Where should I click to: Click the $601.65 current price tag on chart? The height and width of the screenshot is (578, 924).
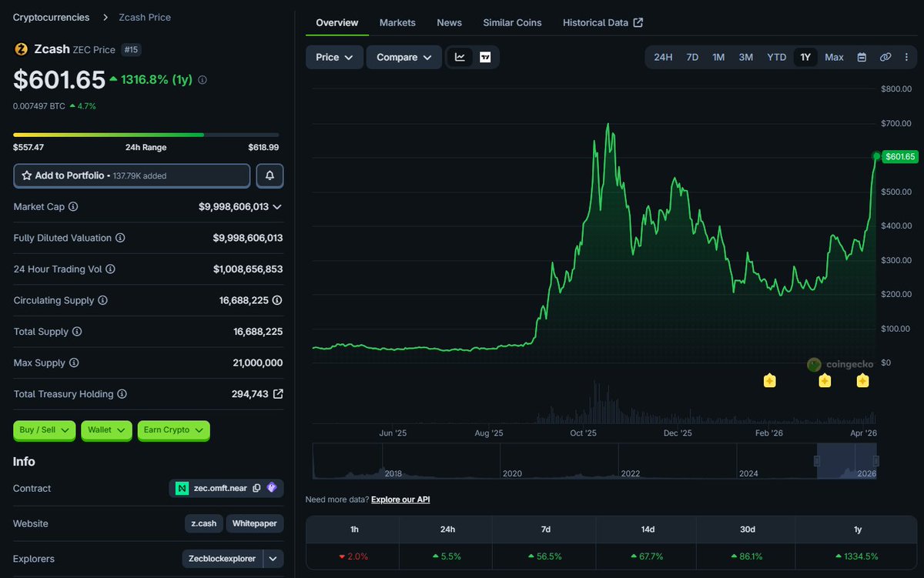(900, 157)
